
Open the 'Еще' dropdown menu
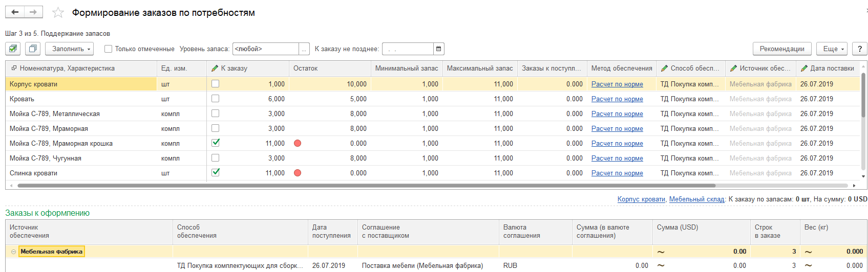click(x=832, y=49)
